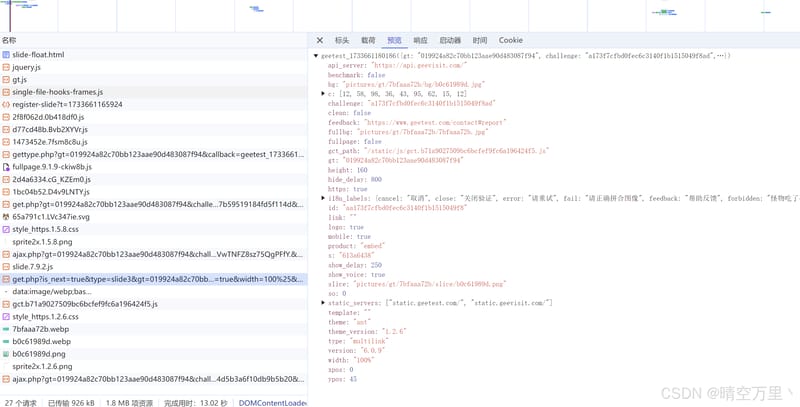Click the script icon beside jquery.js
Screen dimensions: 800x407
(6, 67)
